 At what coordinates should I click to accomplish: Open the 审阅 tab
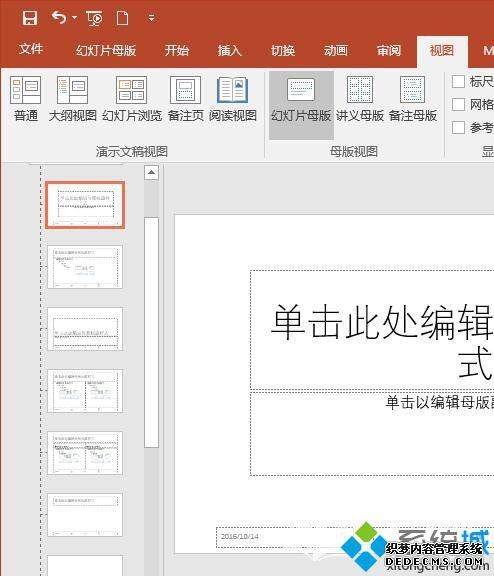click(389, 50)
